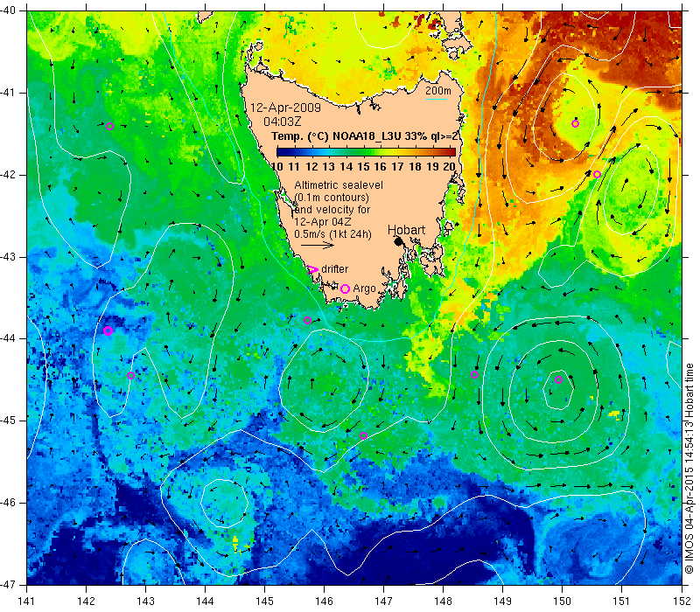Click the 'drifter' legend label
The width and height of the screenshot is (700, 612).
point(335,269)
